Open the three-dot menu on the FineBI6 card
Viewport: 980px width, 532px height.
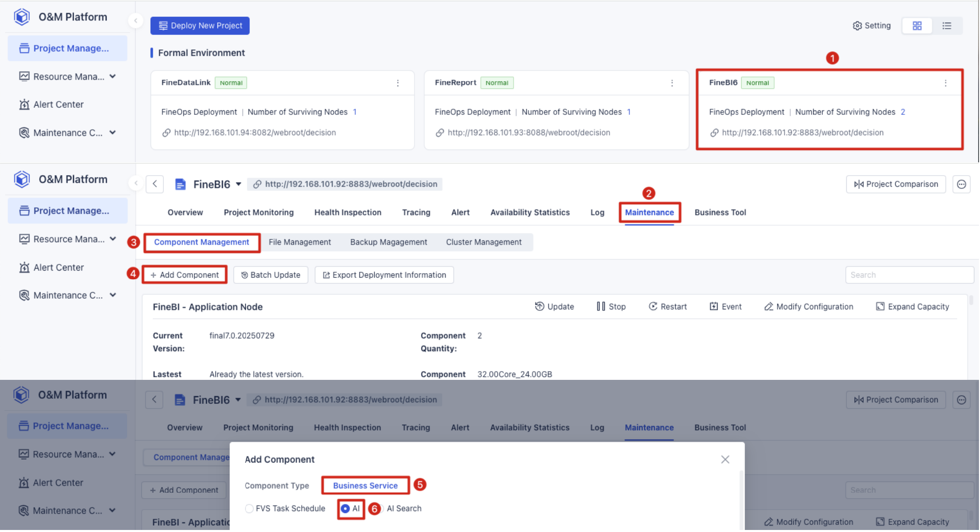[x=945, y=83]
